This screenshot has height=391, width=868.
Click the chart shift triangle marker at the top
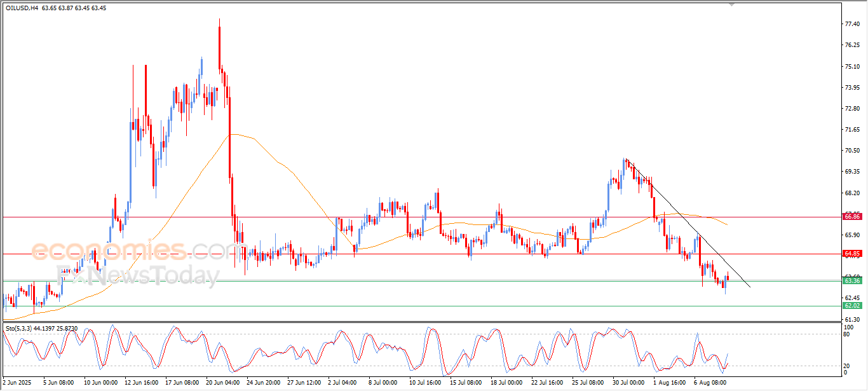[732, 4]
